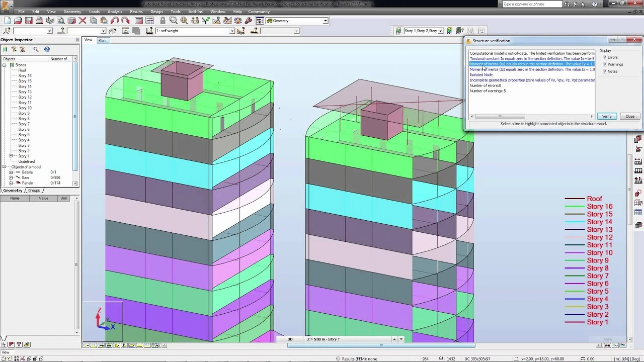Uncheck the Notes display checkbox
This screenshot has height=362, width=644.
pyautogui.click(x=605, y=71)
